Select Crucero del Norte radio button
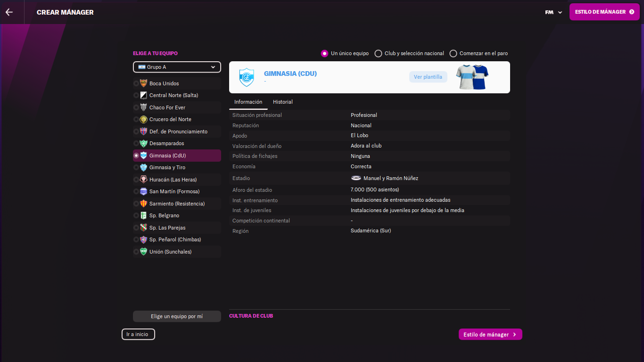This screenshot has height=362, width=644. 136,119
